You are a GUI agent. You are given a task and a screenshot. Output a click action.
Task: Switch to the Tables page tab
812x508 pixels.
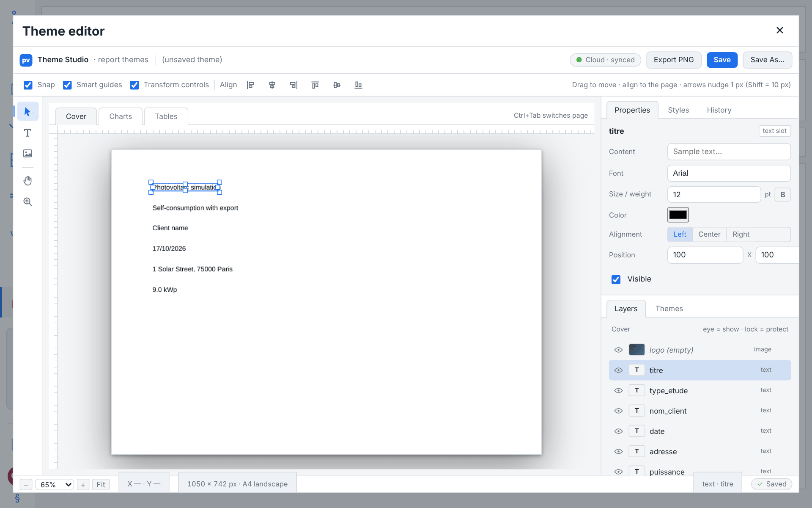(166, 116)
